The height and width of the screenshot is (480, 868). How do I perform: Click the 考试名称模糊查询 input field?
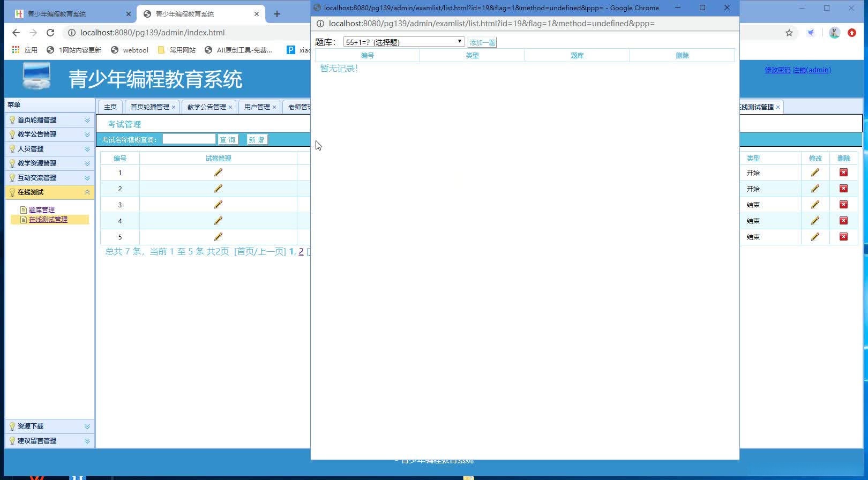[x=189, y=139]
